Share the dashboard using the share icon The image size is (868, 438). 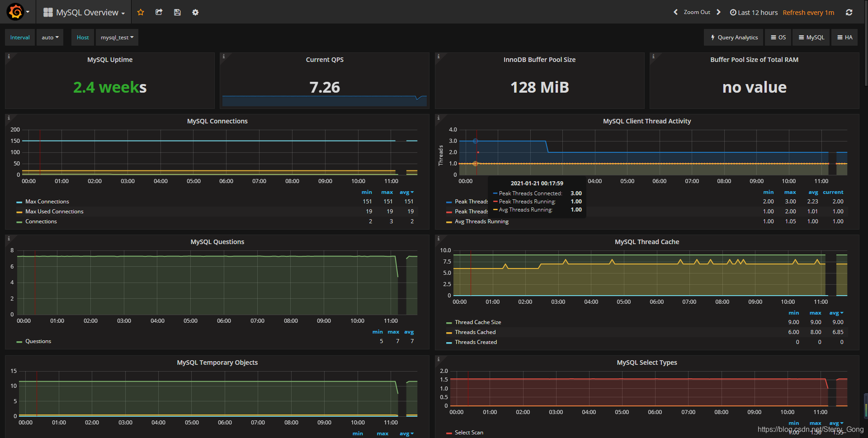159,12
